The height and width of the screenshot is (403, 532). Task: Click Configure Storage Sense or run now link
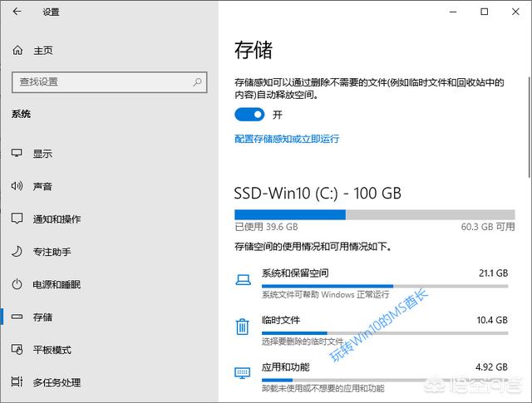(287, 140)
